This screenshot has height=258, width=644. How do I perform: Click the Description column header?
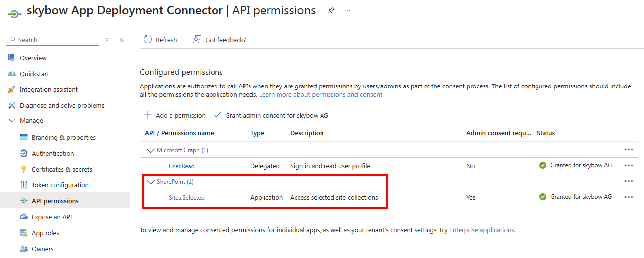click(x=307, y=133)
